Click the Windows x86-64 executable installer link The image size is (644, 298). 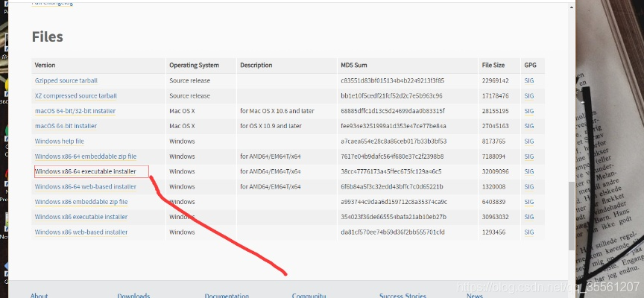(85, 172)
